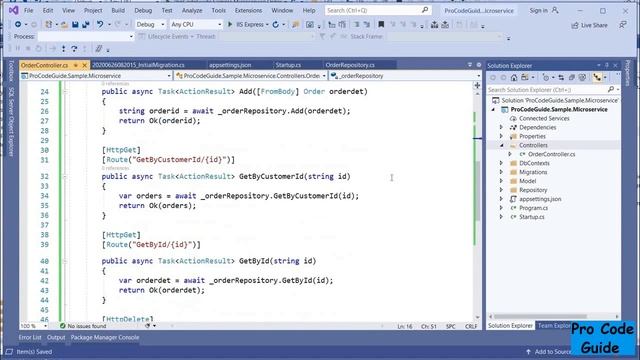This screenshot has width=640, height=360.
Task: Open Package Manager Console tab
Action: pos(105,338)
